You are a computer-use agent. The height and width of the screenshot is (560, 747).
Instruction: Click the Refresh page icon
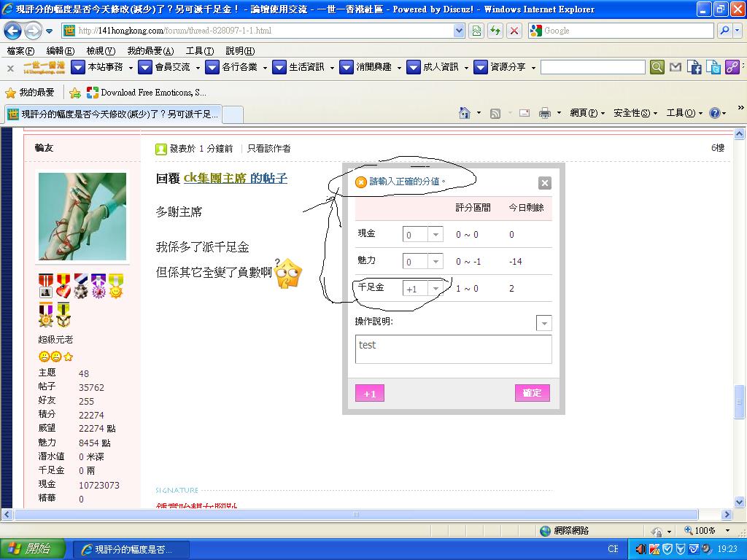(x=495, y=31)
